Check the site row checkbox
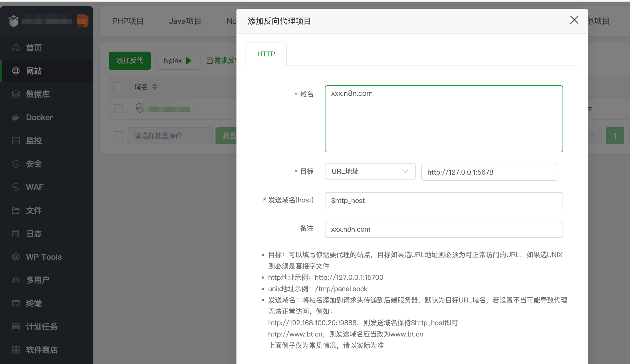The width and height of the screenshot is (630, 364). coord(119,108)
